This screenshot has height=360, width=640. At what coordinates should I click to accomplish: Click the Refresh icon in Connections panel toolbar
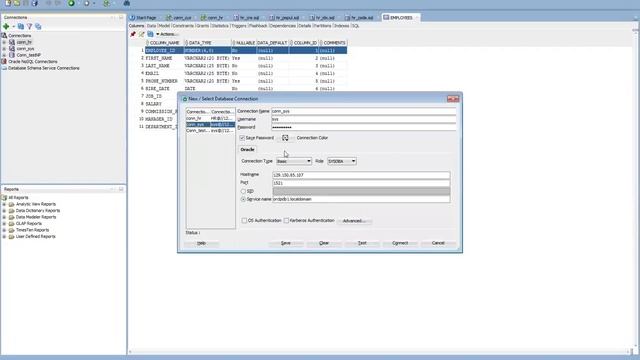click(x=21, y=26)
